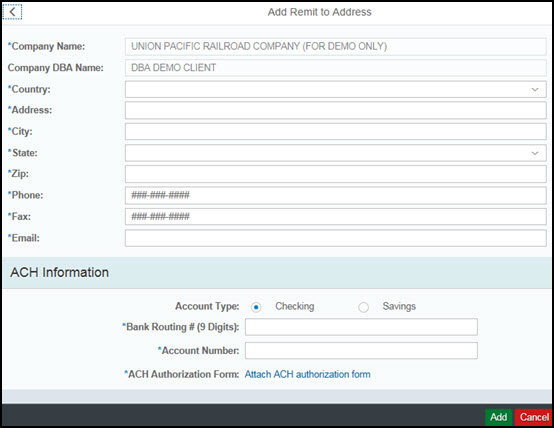Image resolution: width=554 pixels, height=428 pixels.
Task: Click the Company Name field
Action: 335,46
